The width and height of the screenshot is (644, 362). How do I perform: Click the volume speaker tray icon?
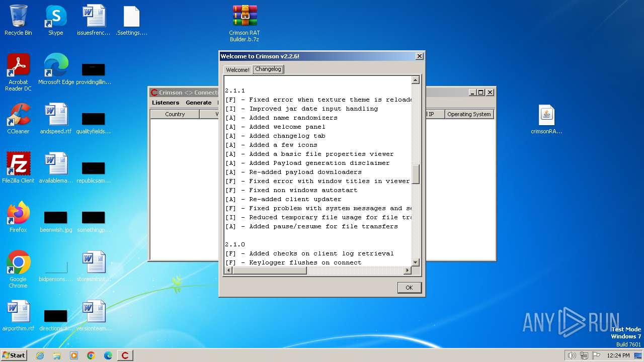572,355
